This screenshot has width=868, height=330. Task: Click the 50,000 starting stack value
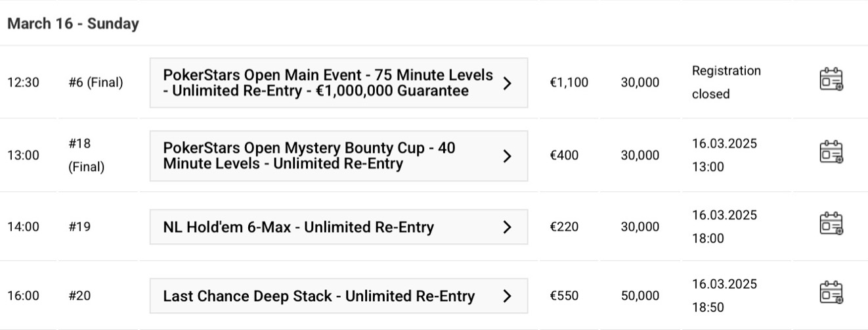click(640, 296)
